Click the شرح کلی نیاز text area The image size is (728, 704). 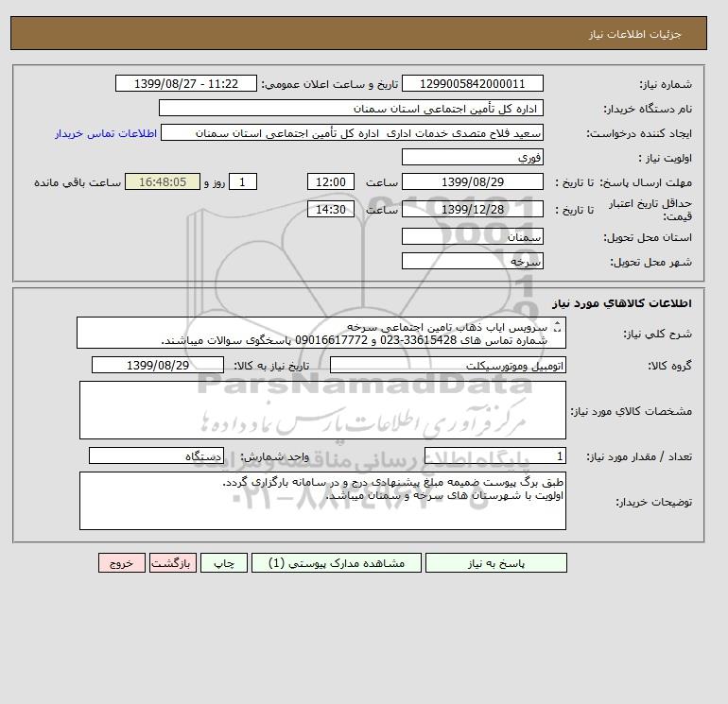(321, 333)
